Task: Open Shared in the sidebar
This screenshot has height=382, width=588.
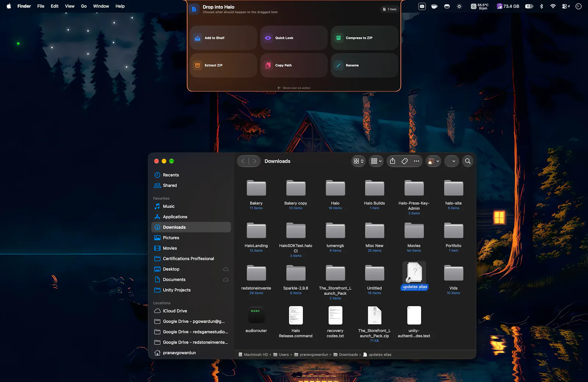Action: click(x=191, y=185)
